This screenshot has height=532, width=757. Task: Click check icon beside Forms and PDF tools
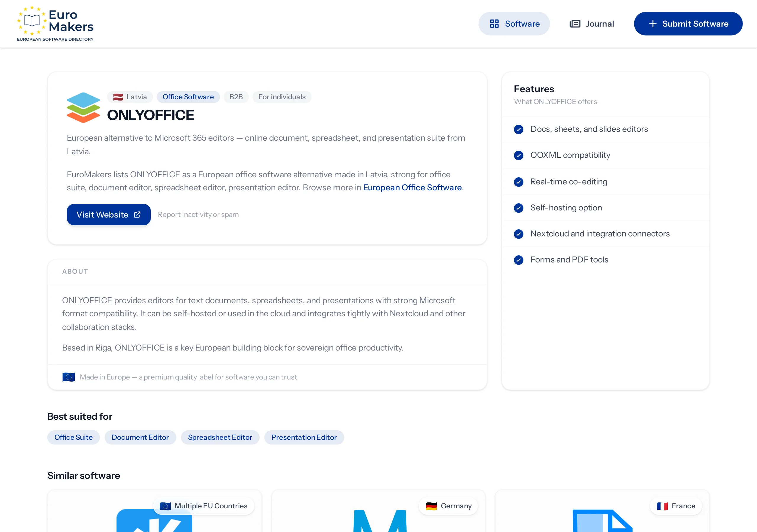coord(519,260)
